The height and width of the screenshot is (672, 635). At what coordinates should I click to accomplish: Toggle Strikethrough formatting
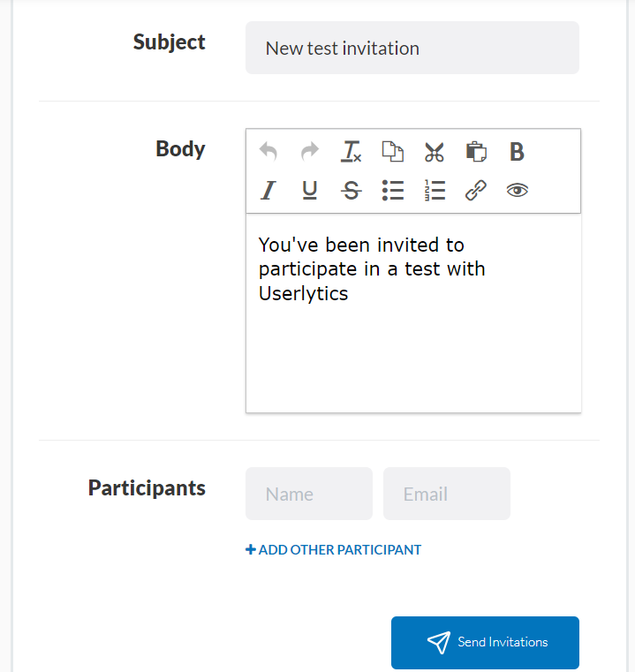[x=352, y=191]
